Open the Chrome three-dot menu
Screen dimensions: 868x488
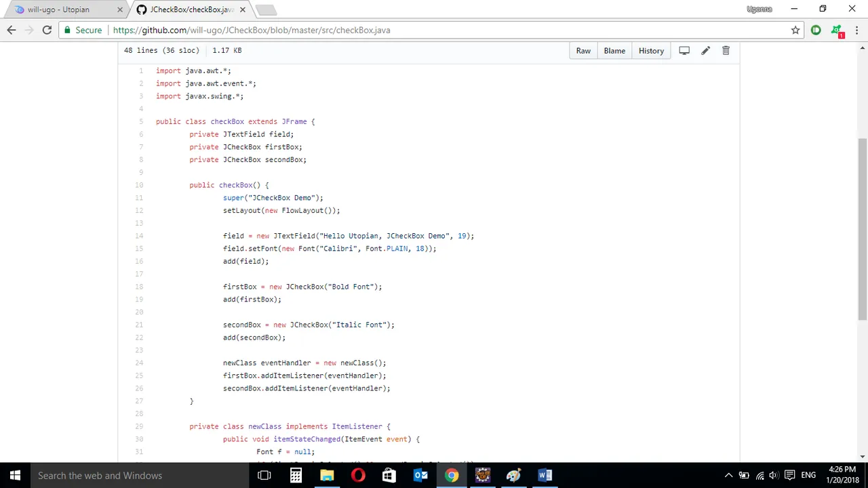pos(856,30)
